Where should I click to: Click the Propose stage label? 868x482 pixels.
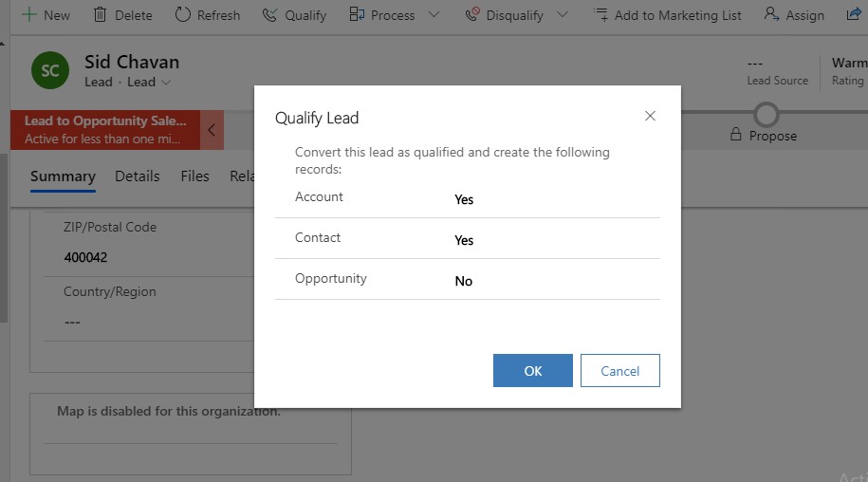coord(773,136)
